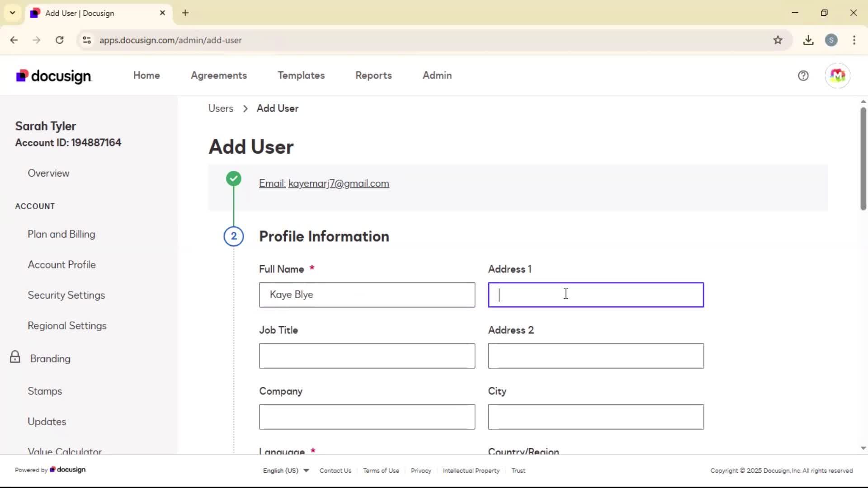Open Terms of Use footer link
Image resolution: width=868 pixels, height=488 pixels.
(381, 470)
